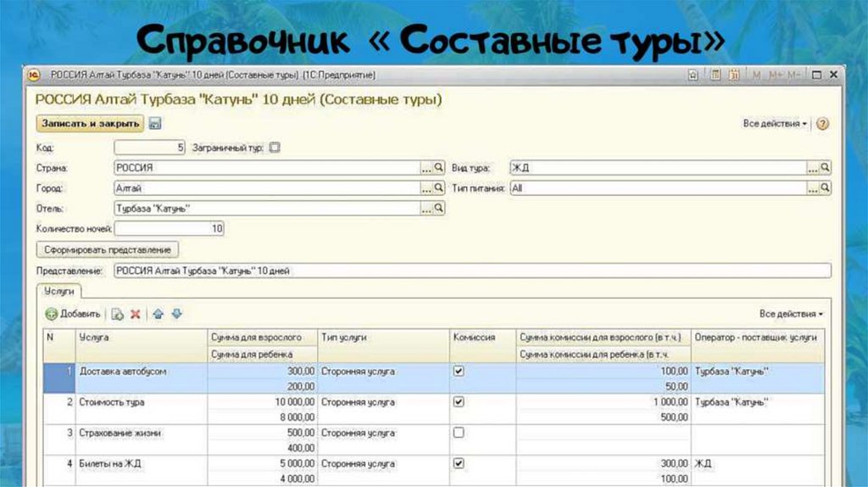Viewport: 868px width, 487px height.
Task: Click the calculator icon in title bar
Action: tap(715, 76)
